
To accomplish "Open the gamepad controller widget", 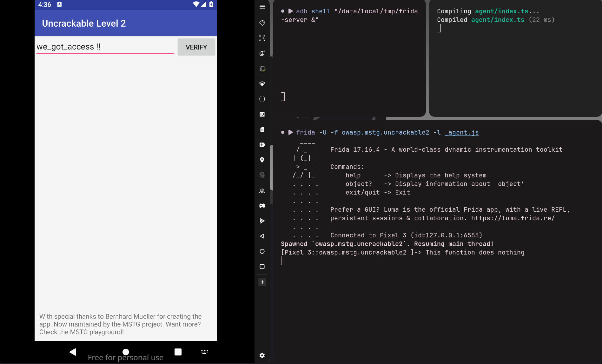I will click(262, 206).
